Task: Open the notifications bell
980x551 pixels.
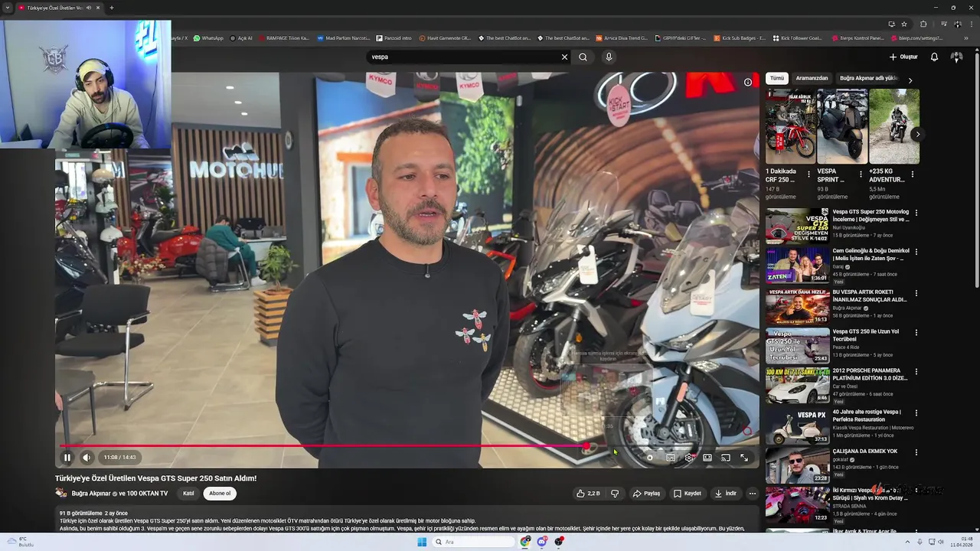Action: (934, 57)
